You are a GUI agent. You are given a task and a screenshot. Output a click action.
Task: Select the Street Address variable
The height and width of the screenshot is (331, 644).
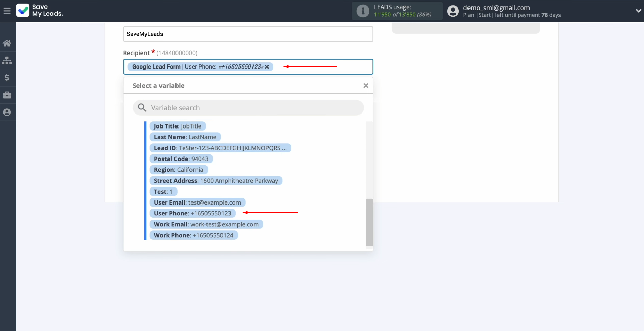pos(216,181)
